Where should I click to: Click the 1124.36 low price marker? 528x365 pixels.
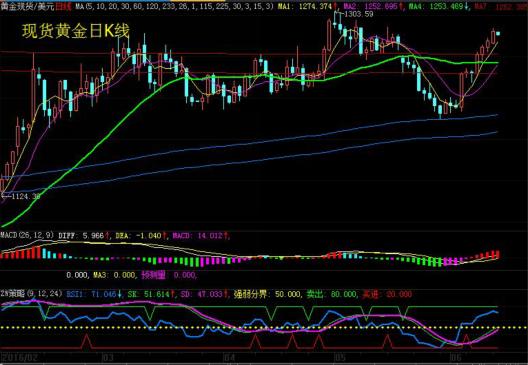click(x=26, y=196)
